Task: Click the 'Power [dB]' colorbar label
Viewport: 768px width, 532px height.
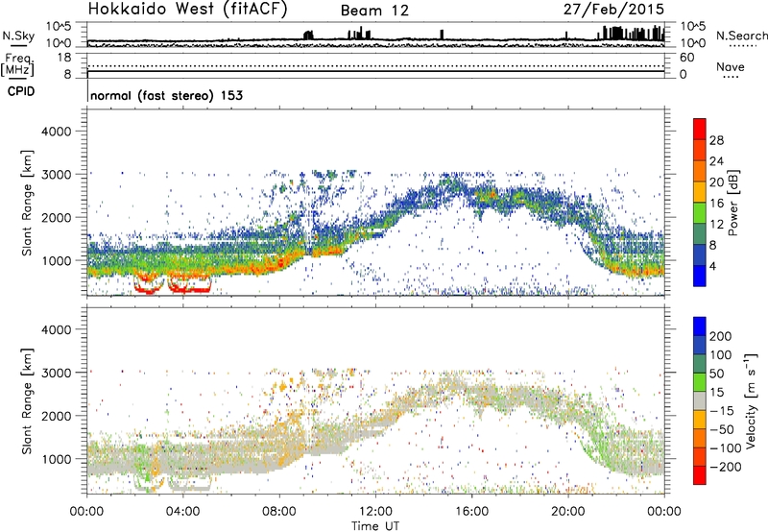Action: click(x=732, y=203)
